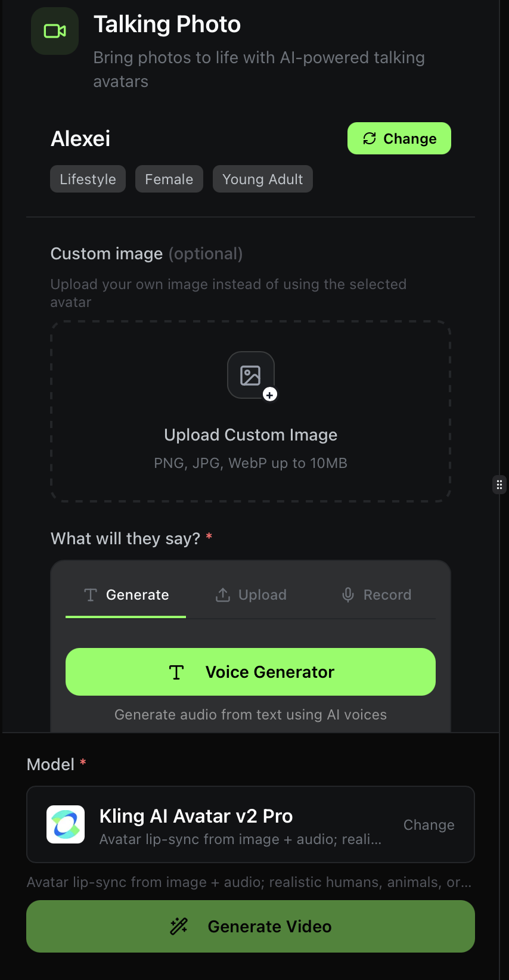Click the Talking Photo video camera icon
509x980 pixels.
point(54,30)
